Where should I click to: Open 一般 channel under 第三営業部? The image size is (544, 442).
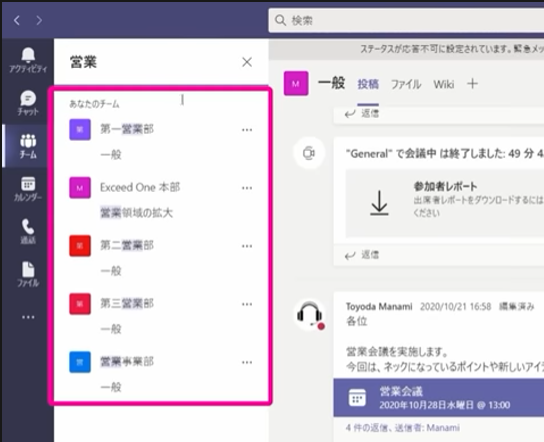pos(111,329)
